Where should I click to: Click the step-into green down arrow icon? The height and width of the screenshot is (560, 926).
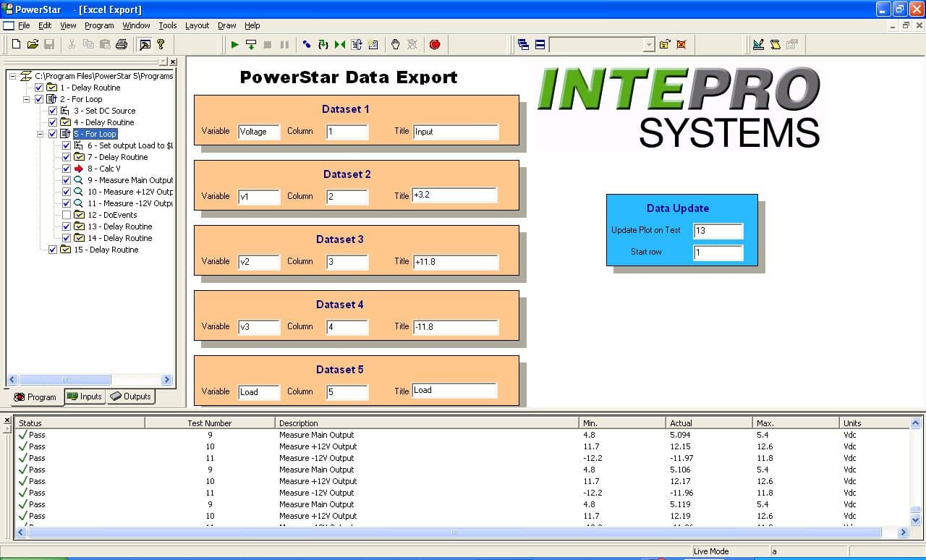251,44
